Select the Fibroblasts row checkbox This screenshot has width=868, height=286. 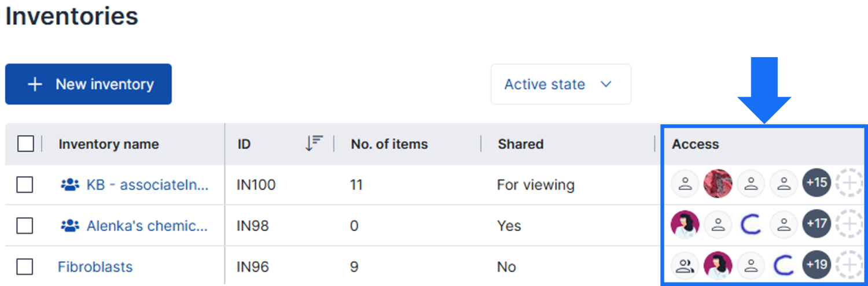24,267
